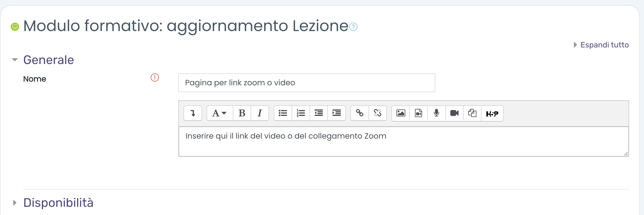This screenshot has height=215, width=644.
Task: Click the required-field warning icon next to Nome
Action: coord(155,78)
